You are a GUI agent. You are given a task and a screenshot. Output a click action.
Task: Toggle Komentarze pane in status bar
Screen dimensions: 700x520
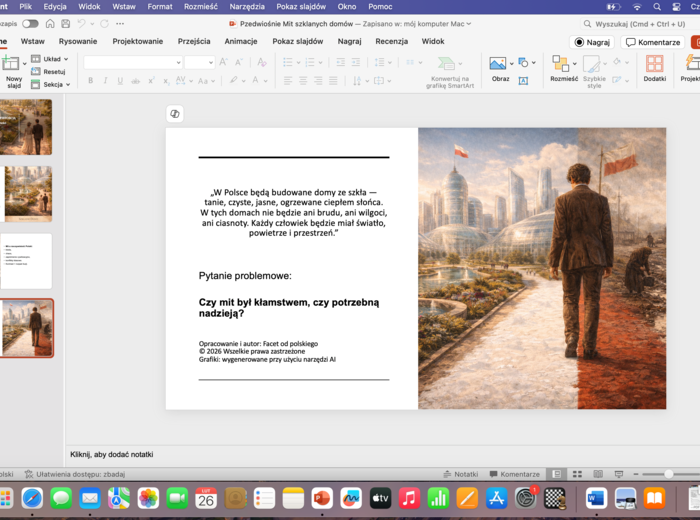[514, 474]
